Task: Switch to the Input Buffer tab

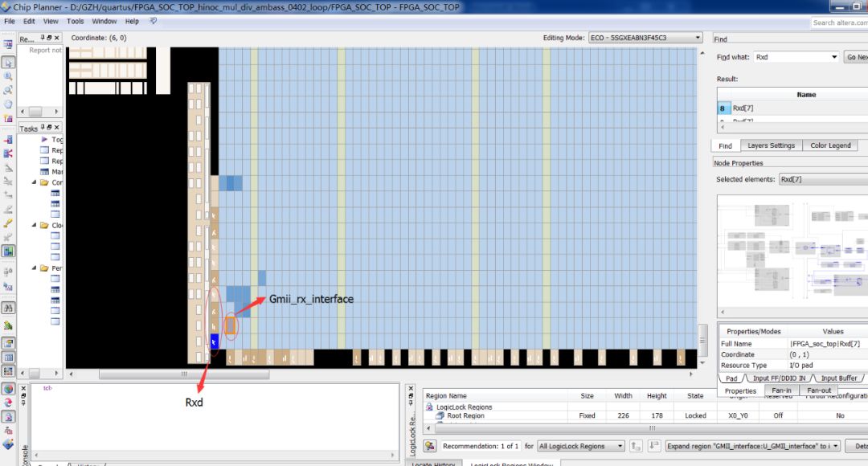Action: (x=838, y=378)
